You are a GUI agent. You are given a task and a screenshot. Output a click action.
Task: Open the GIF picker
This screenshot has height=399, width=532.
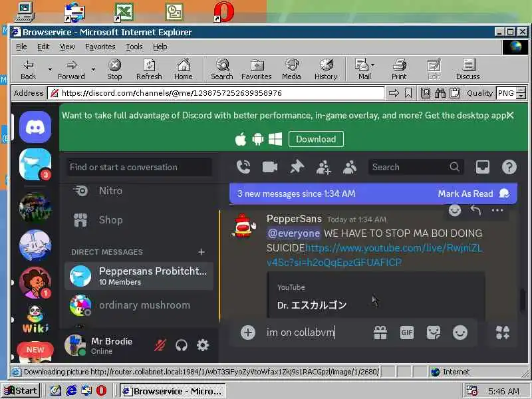[407, 332]
